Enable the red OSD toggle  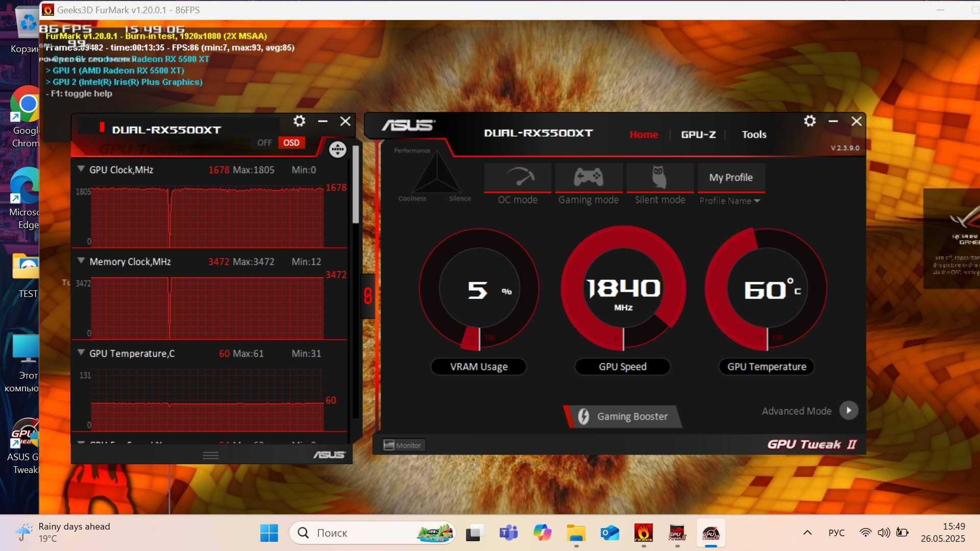[291, 143]
